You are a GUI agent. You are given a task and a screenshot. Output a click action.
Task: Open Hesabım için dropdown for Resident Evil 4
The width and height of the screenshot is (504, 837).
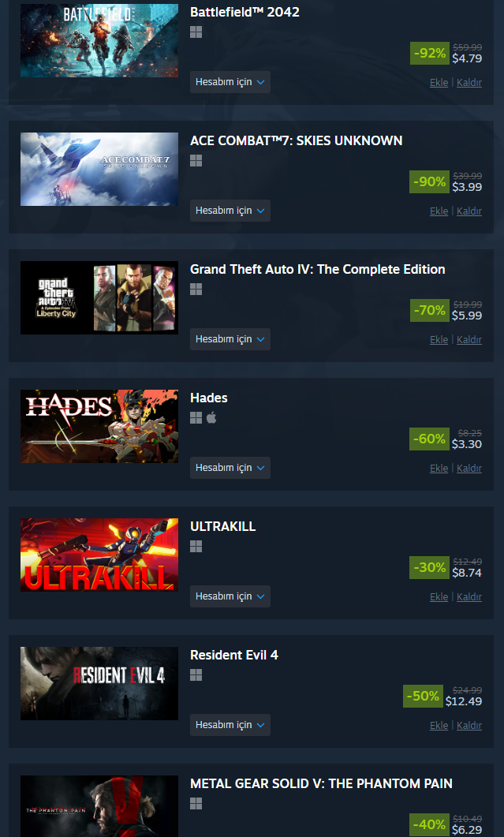click(x=230, y=725)
